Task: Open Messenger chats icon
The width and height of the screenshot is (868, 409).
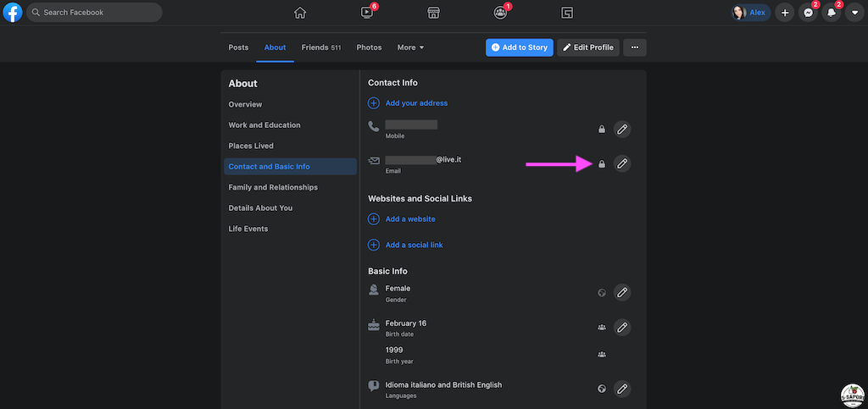Action: click(808, 13)
